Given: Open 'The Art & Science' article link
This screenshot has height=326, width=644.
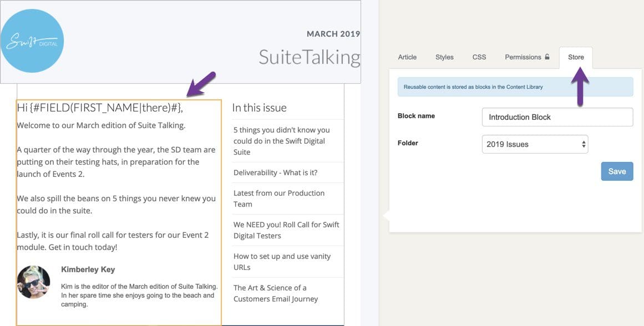Looking at the screenshot, I should click(x=276, y=293).
